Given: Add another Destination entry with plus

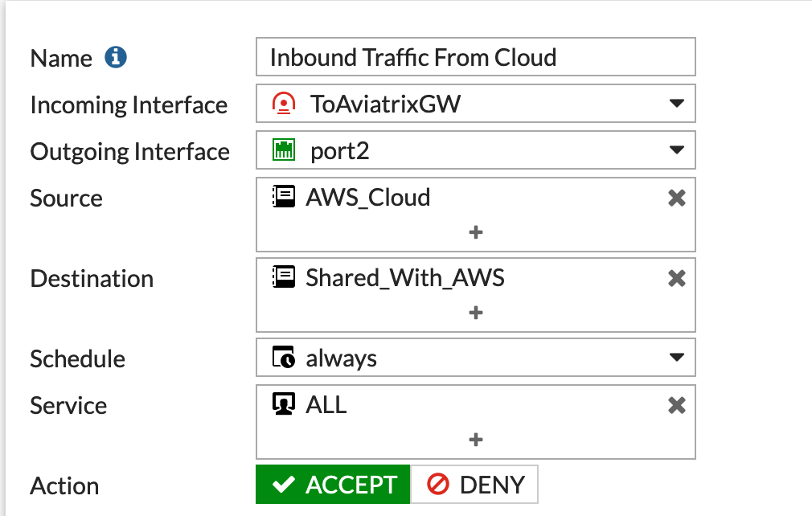Looking at the screenshot, I should [476, 313].
